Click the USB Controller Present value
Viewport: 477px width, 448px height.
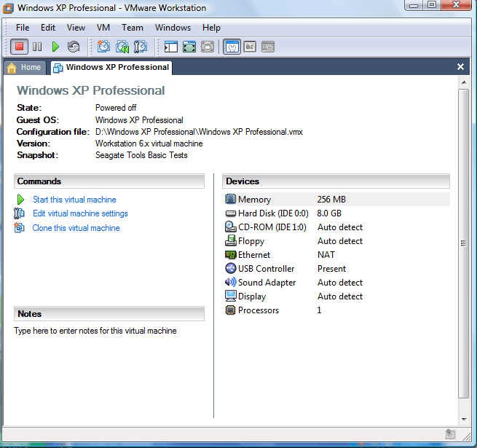coord(331,268)
